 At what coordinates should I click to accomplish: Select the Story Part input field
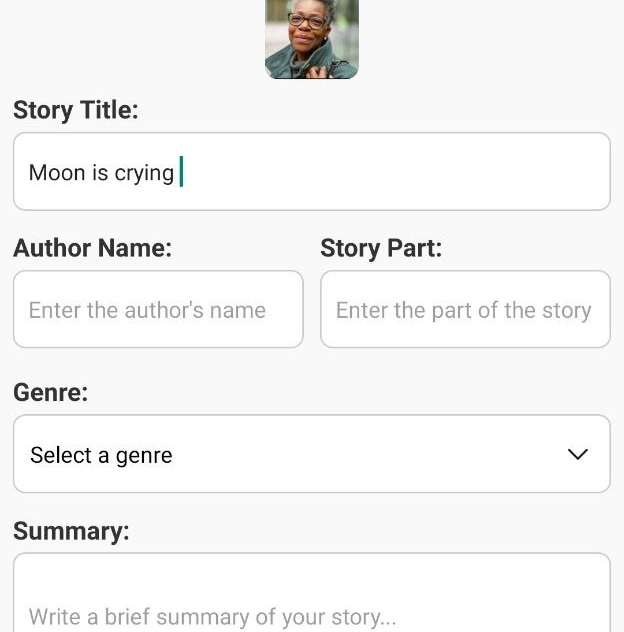(465, 309)
